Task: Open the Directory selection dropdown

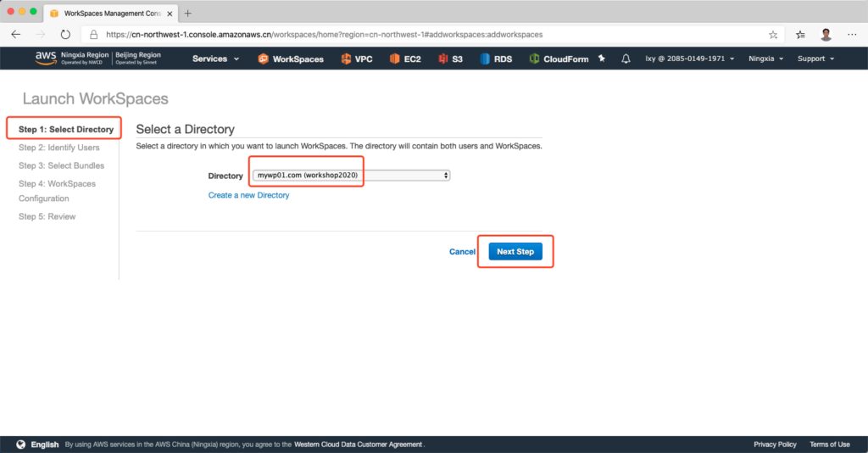Action: [x=351, y=176]
